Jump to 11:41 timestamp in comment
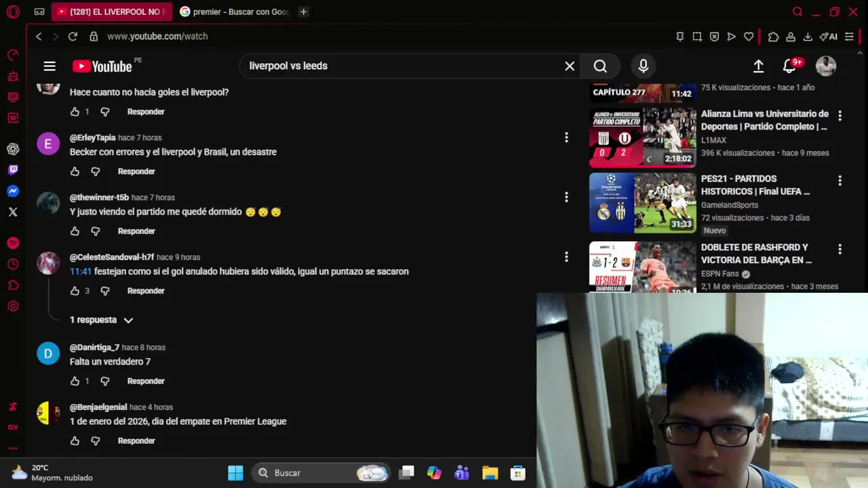The image size is (868, 488). click(80, 271)
